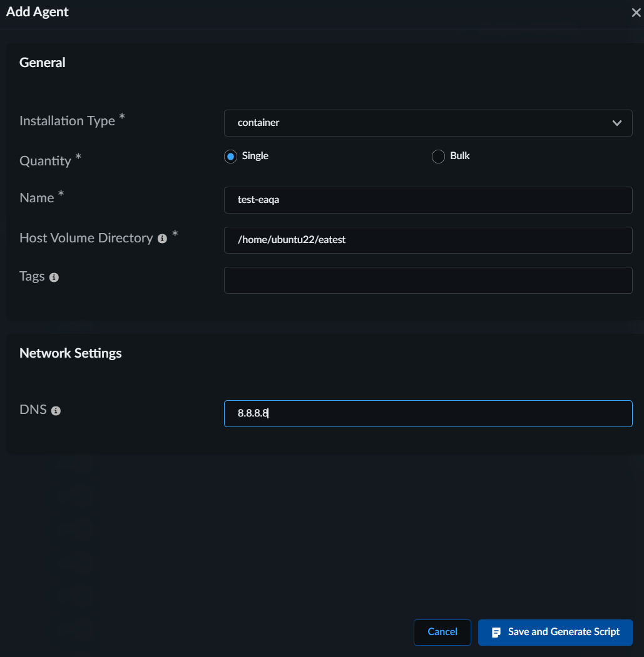Select the Bulk quantity radio button

coord(438,157)
